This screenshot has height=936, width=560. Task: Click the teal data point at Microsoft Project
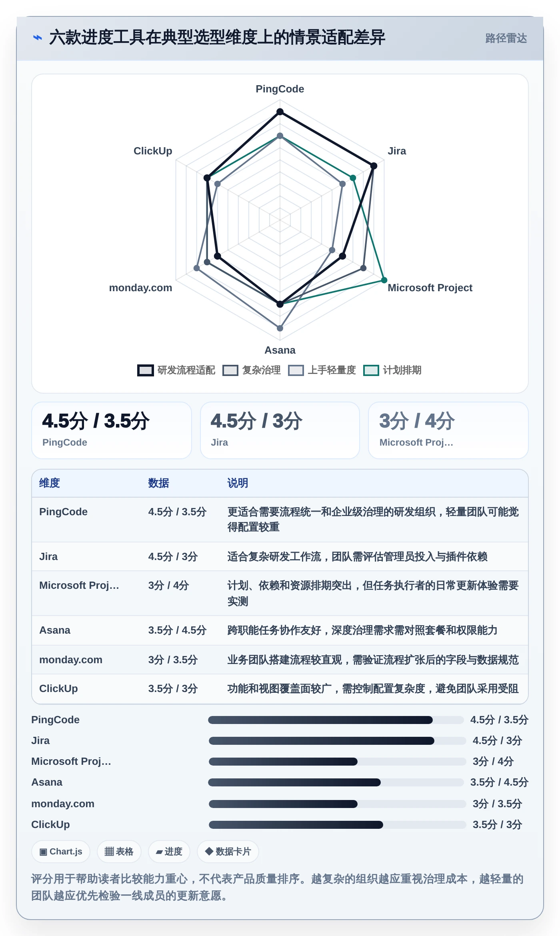click(384, 280)
